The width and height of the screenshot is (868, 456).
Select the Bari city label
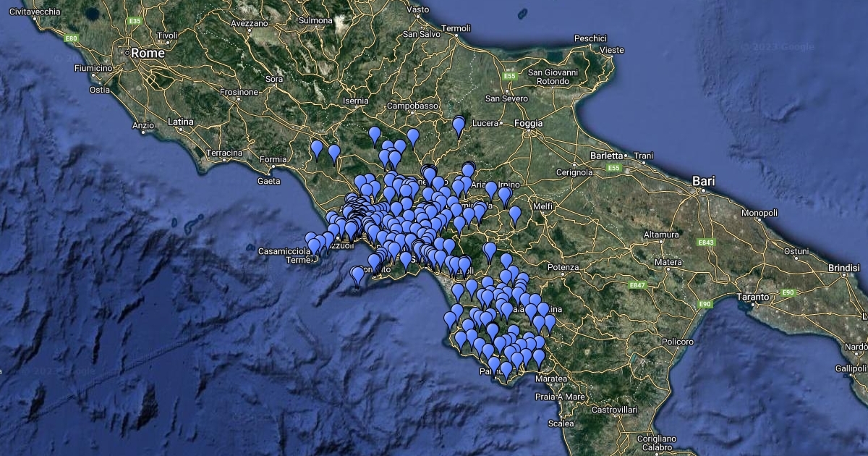point(703,181)
